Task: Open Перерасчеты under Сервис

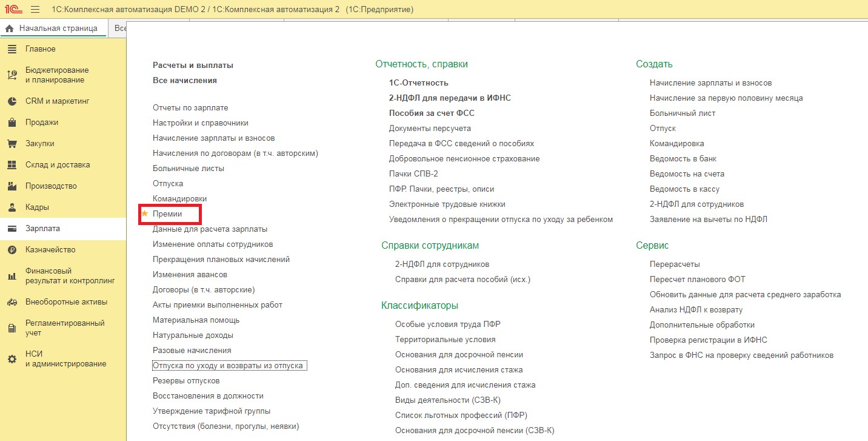Action: pyautogui.click(x=675, y=264)
